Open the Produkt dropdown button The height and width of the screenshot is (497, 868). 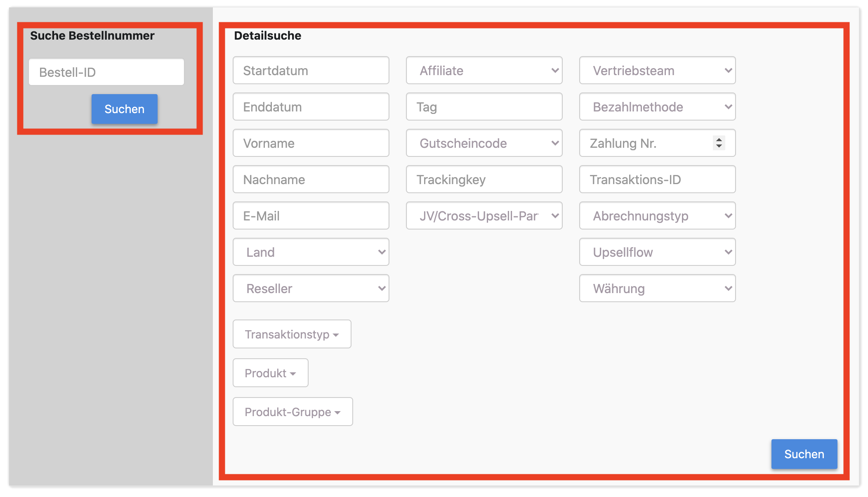pos(270,373)
